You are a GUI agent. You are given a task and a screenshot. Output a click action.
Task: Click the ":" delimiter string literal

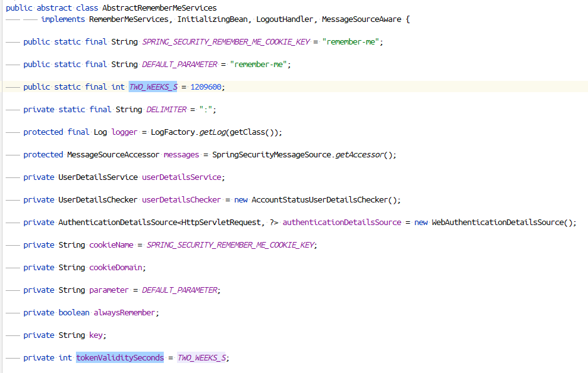point(206,109)
